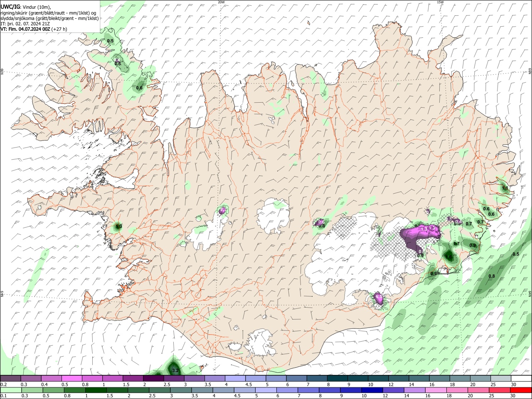532x399 pixels.
Task: Click the slydda/snjókoma legend description line
Action: (x=49, y=18)
